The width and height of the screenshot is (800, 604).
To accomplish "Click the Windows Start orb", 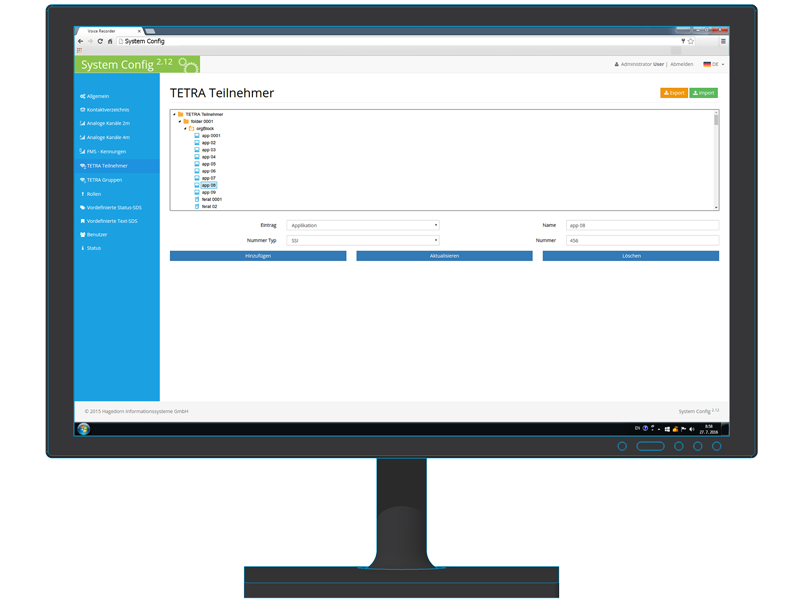I will pyautogui.click(x=84, y=428).
